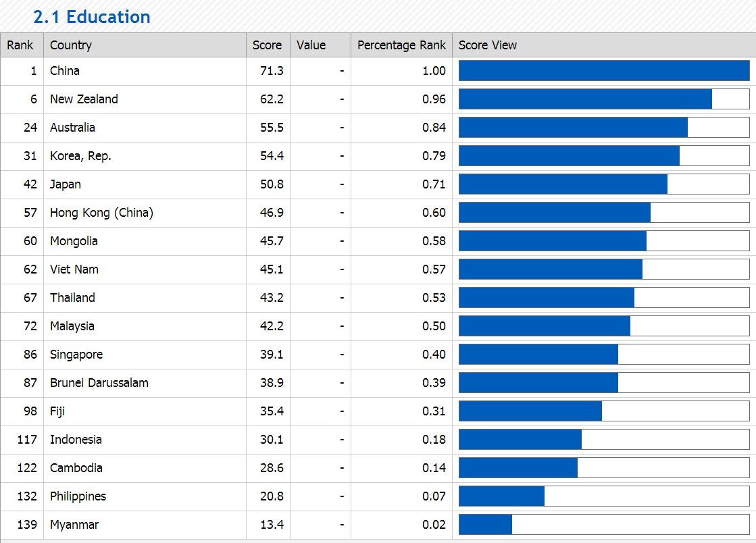Sort by Percentage Rank column header

point(401,45)
